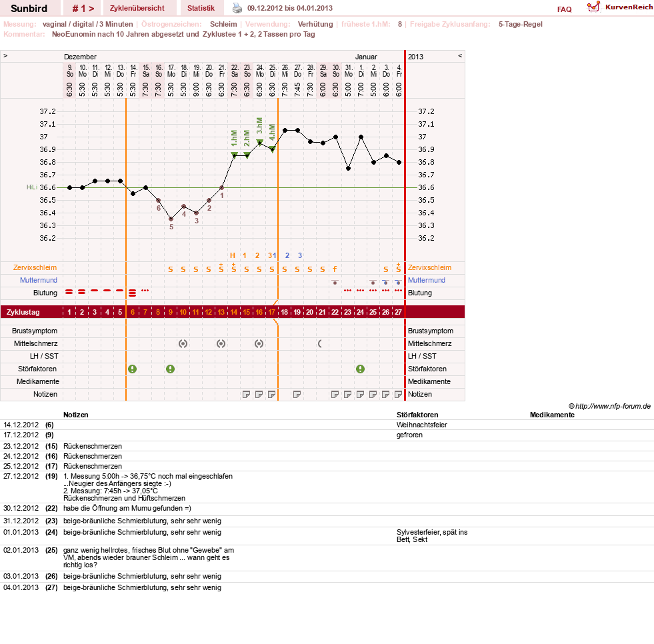Click the Mittelschmerz symbol on cycle day 16
This screenshot has height=644, width=654.
pyautogui.click(x=259, y=344)
